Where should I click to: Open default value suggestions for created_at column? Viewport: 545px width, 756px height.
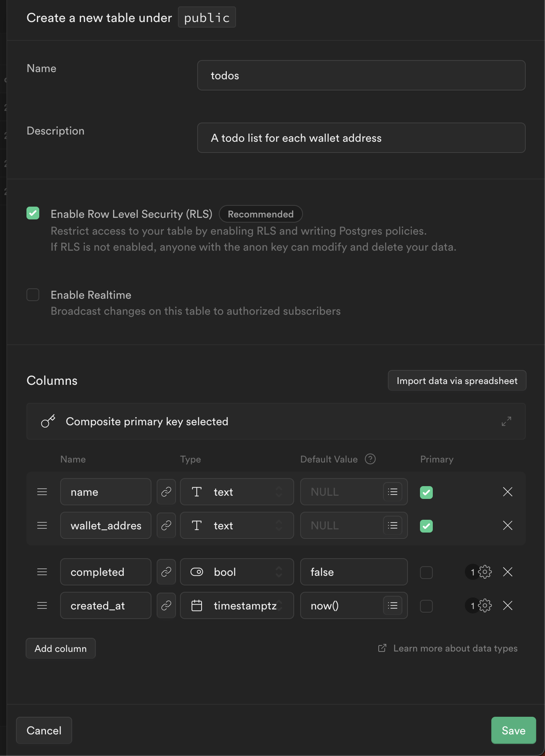(393, 605)
